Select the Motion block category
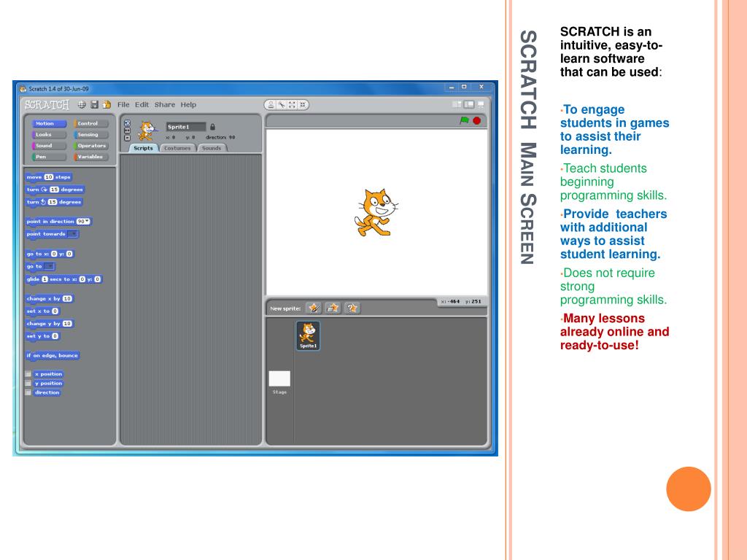Image resolution: width=747 pixels, height=560 pixels. [x=50, y=123]
